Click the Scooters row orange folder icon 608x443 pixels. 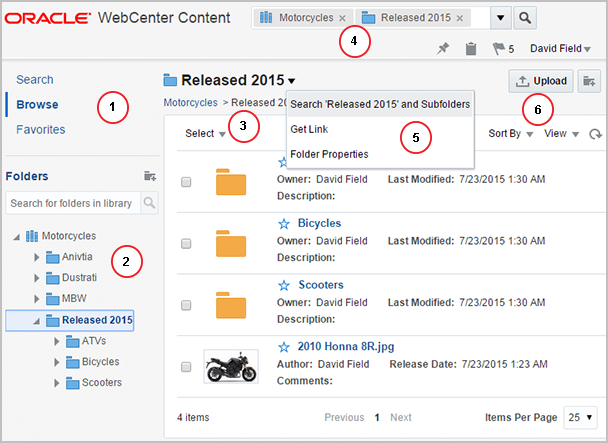(x=231, y=305)
